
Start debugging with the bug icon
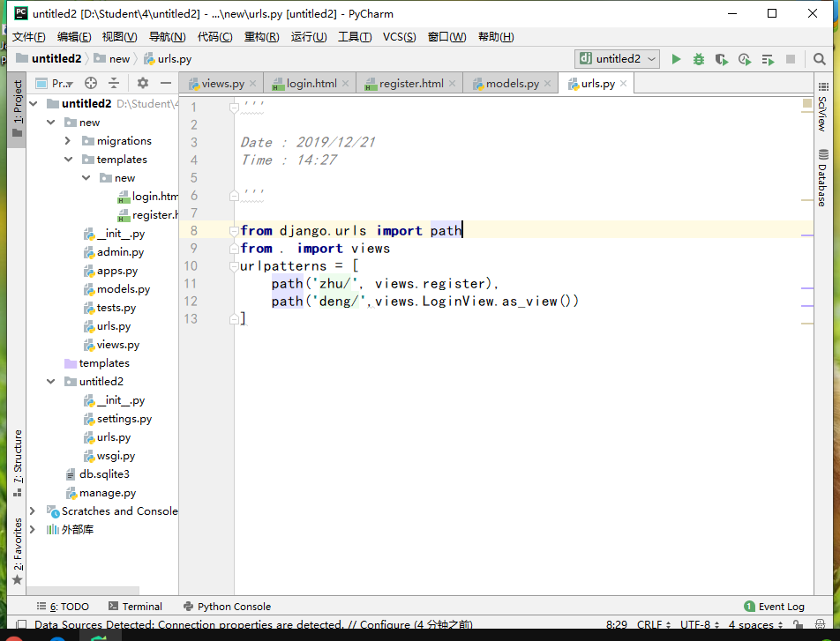point(699,59)
